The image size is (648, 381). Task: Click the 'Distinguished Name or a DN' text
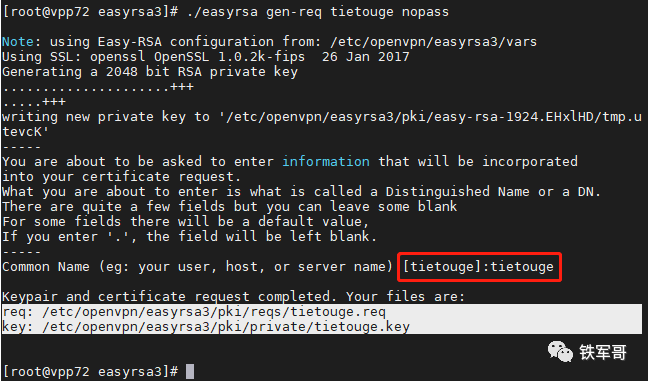pos(493,192)
